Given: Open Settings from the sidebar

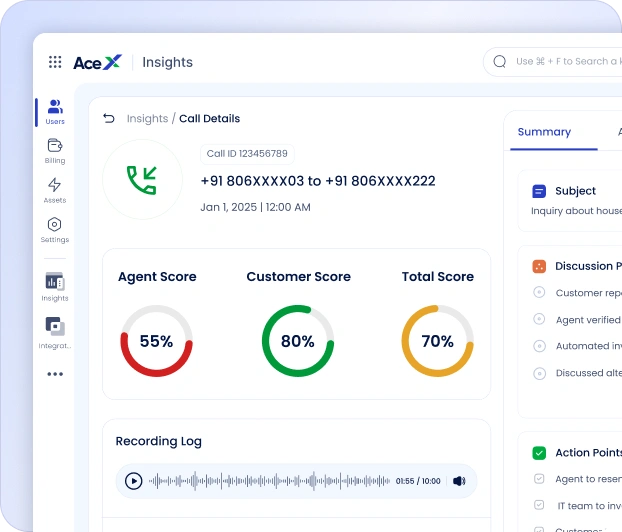Looking at the screenshot, I should click(55, 230).
